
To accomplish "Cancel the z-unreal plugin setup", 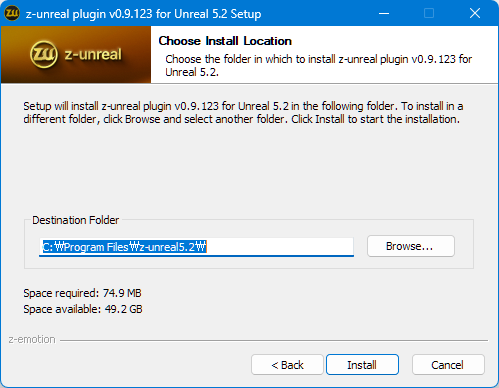I will [448, 365].
